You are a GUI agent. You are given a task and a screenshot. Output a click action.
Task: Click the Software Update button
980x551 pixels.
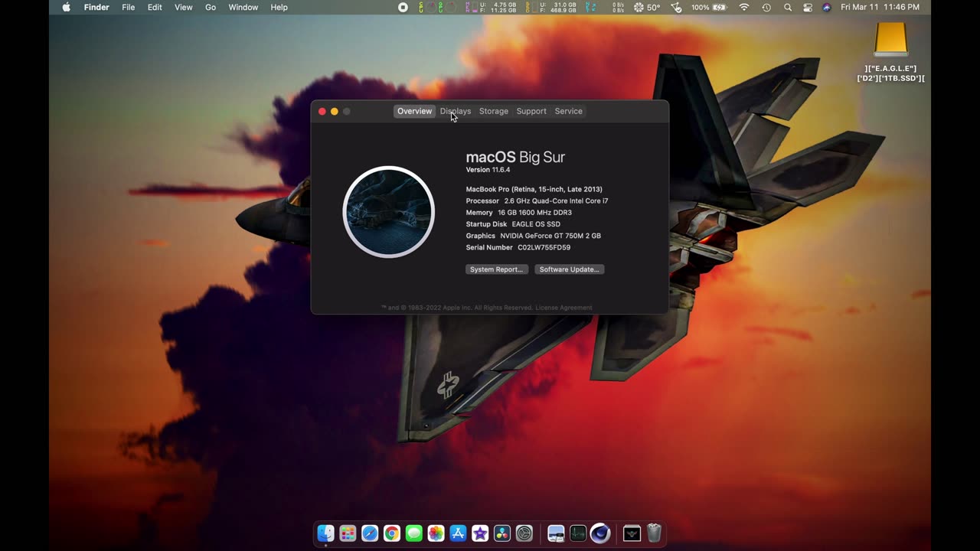[570, 269]
